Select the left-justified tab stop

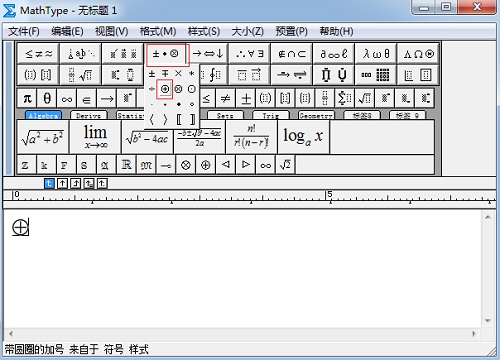[x=49, y=183]
